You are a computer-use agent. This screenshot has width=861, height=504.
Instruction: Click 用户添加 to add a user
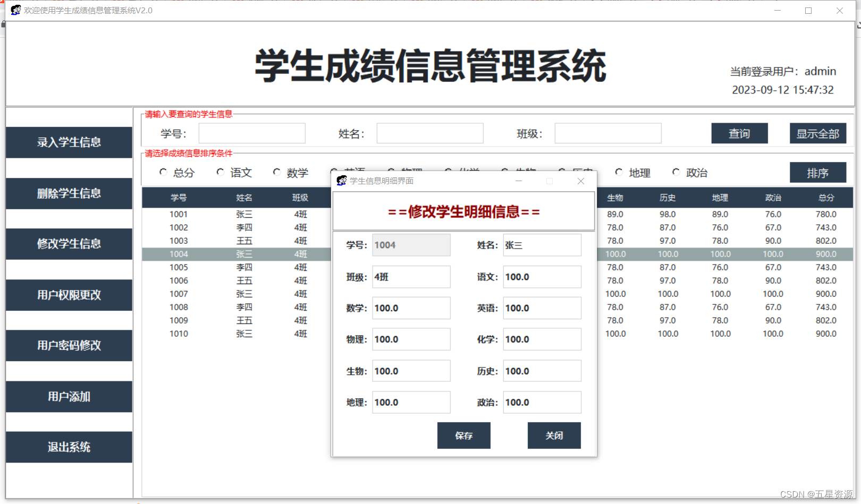(69, 397)
